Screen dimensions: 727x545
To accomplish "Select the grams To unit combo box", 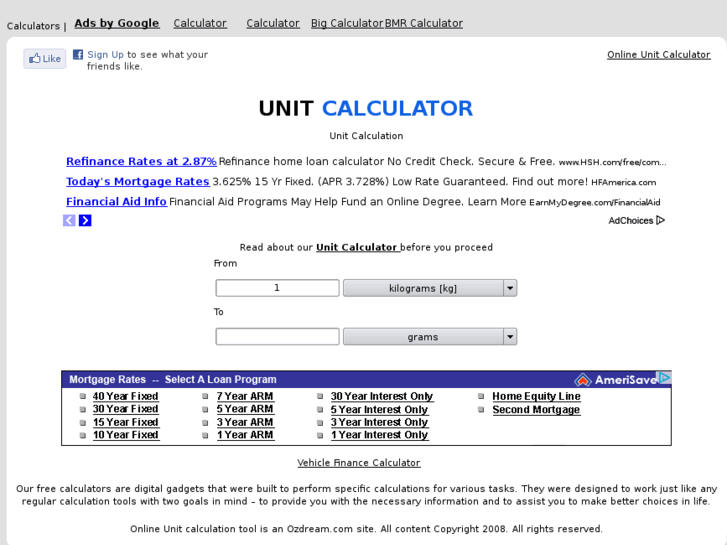I will coord(430,337).
